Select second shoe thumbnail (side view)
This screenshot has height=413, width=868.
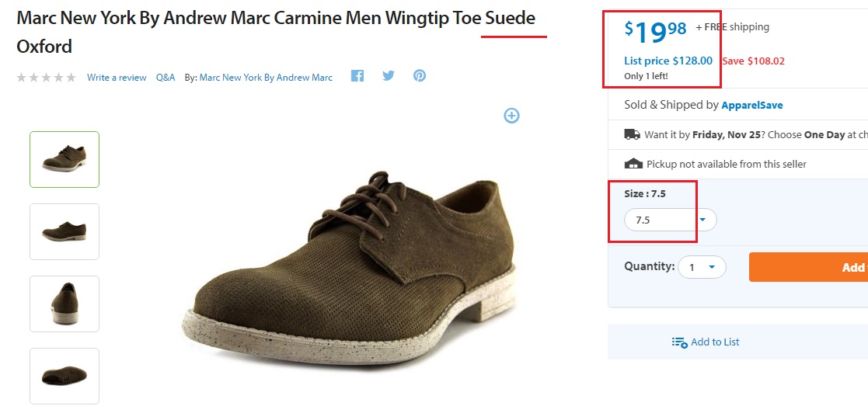pyautogui.click(x=64, y=231)
